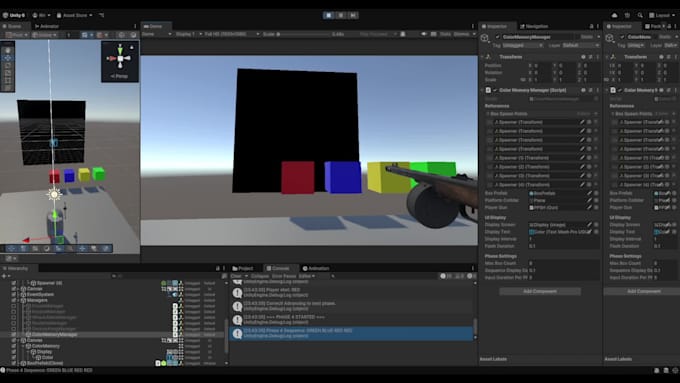Click the scene orientation gizmo center cube
The width and height of the screenshot is (680, 383).
120,59
